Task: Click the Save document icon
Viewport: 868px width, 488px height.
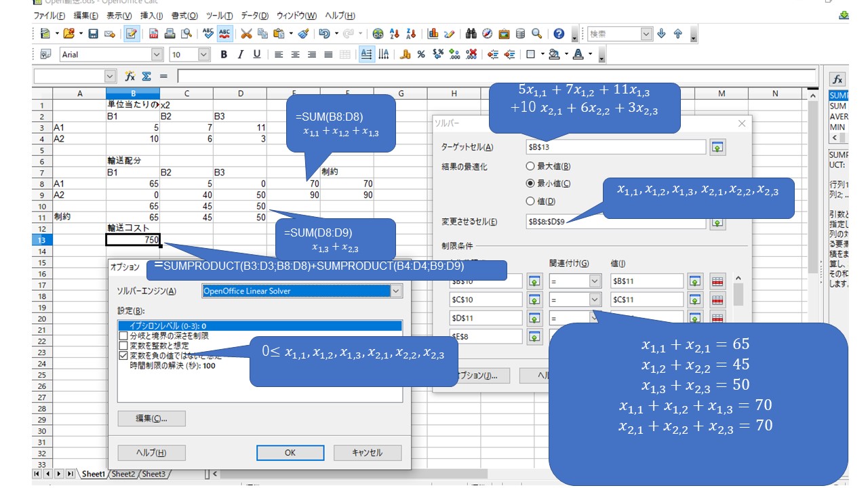Action: click(x=93, y=33)
